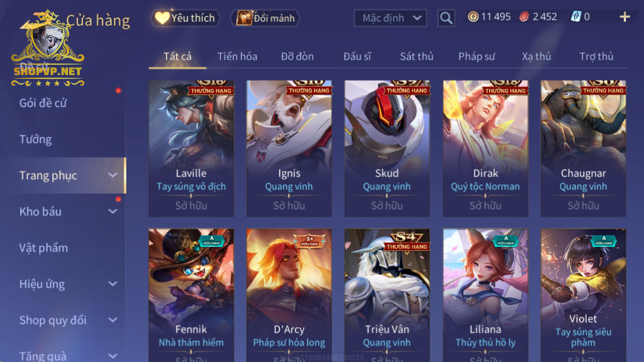The image size is (644, 362).
Task: Open the Mặc định sort dropdown
Action: click(x=391, y=18)
